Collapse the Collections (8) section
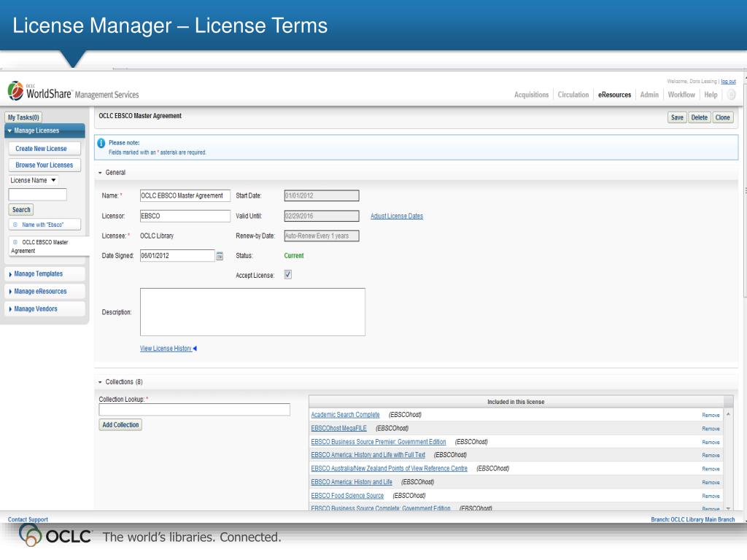The width and height of the screenshot is (747, 560). click(100, 382)
